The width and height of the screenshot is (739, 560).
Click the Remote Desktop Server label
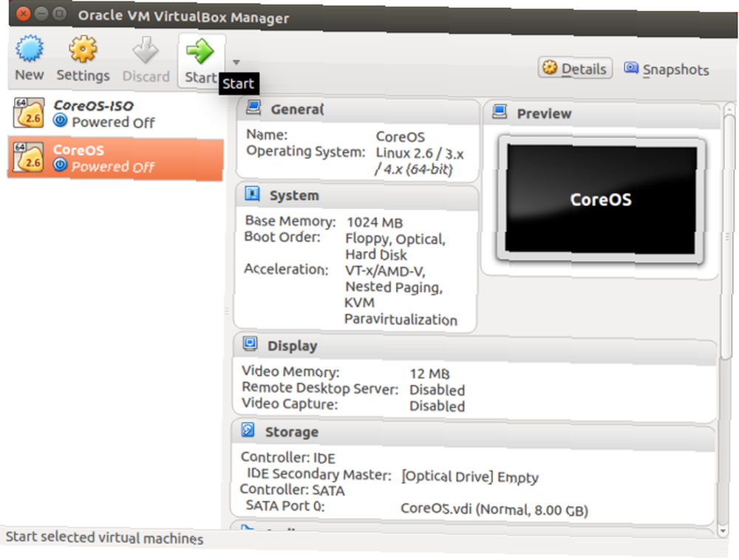click(x=320, y=389)
